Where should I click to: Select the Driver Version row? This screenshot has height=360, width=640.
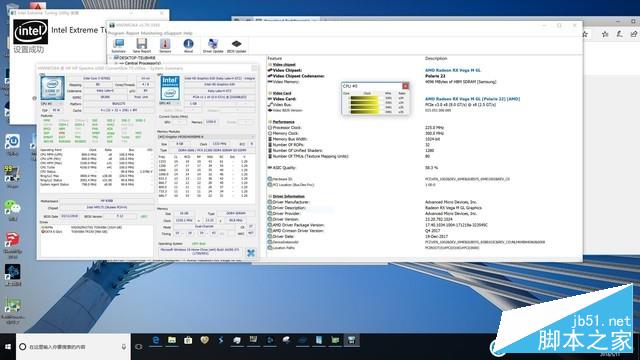[424, 219]
